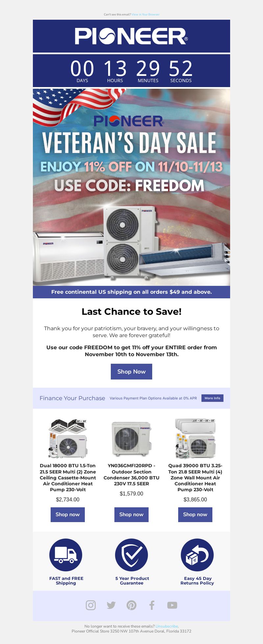This screenshot has width=263, height=644.
Task: Open the Outdoor Section Condenser product title
Action: coord(131,474)
